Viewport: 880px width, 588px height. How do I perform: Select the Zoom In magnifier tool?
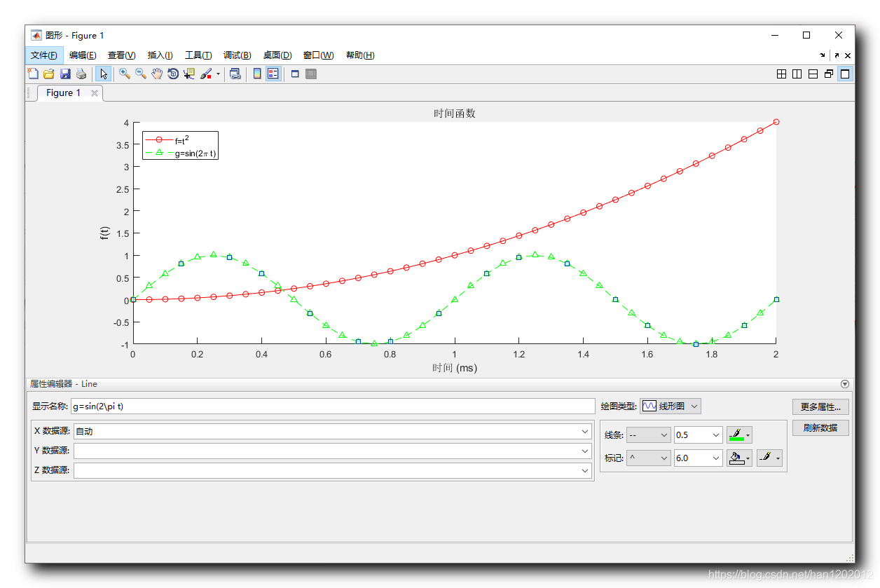pyautogui.click(x=125, y=74)
